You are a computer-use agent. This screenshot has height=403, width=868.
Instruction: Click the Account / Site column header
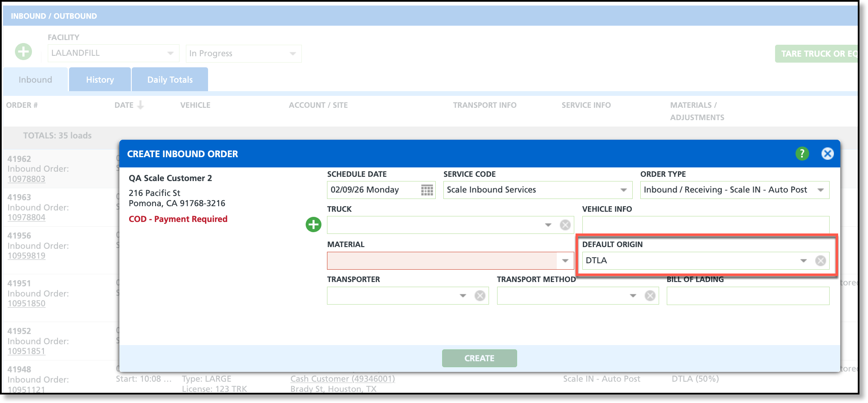318,105
